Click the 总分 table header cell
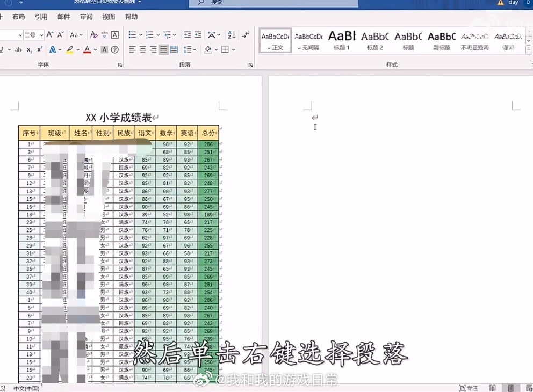The width and height of the screenshot is (533, 392). pos(208,133)
